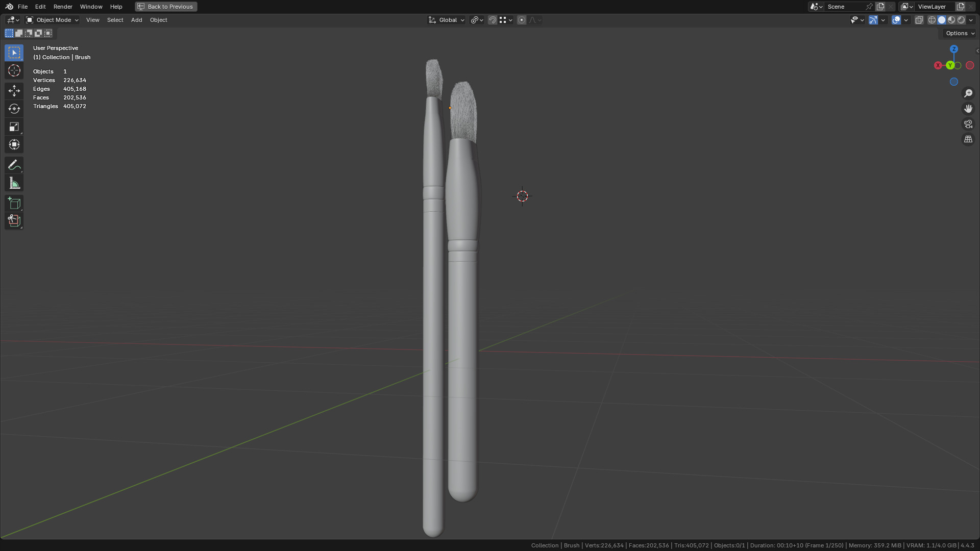Toggle viewport gizmos display
980x551 pixels.
click(873, 20)
